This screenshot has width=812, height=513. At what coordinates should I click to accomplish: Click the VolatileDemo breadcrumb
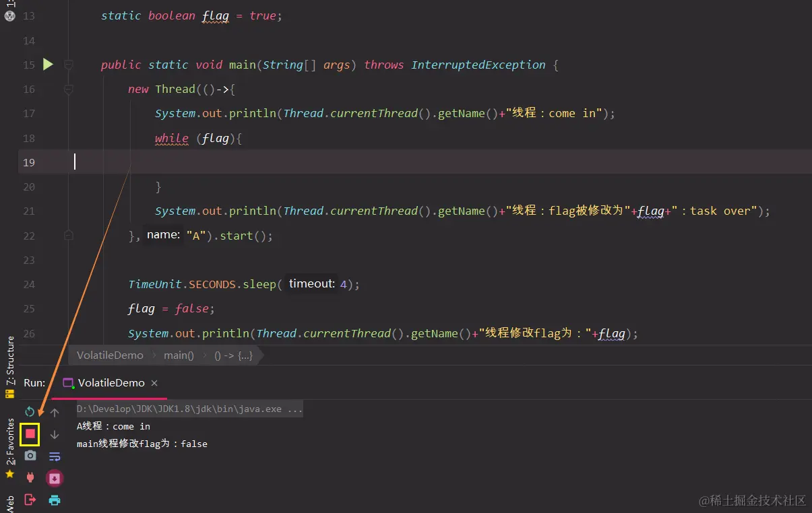tap(110, 355)
